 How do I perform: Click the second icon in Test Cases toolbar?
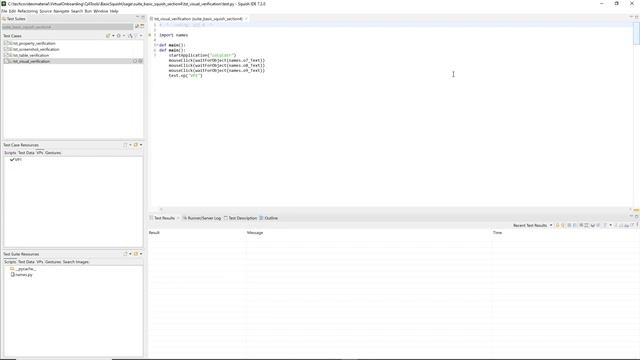[119, 36]
